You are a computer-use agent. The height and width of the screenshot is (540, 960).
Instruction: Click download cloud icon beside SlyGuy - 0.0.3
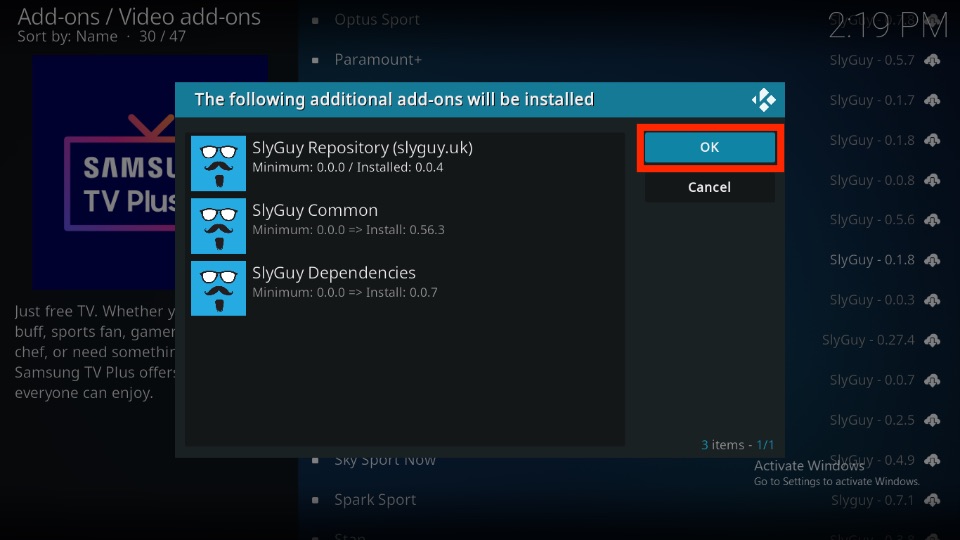932,300
